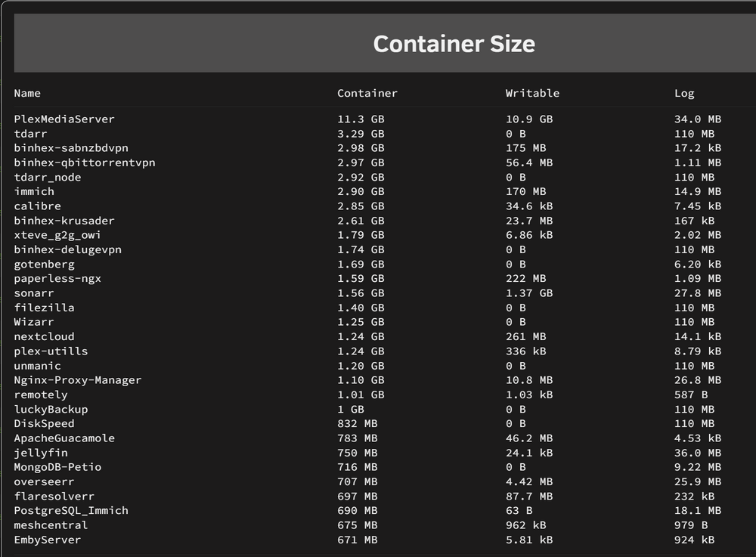The image size is (756, 557).
Task: Click remotely's 587 B log value
Action: [x=691, y=395]
